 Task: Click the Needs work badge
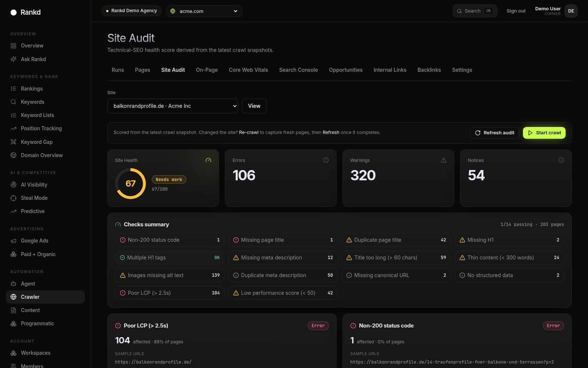coord(169,180)
